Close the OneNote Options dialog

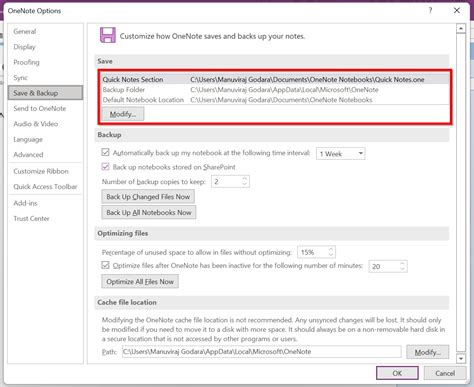[x=457, y=11]
